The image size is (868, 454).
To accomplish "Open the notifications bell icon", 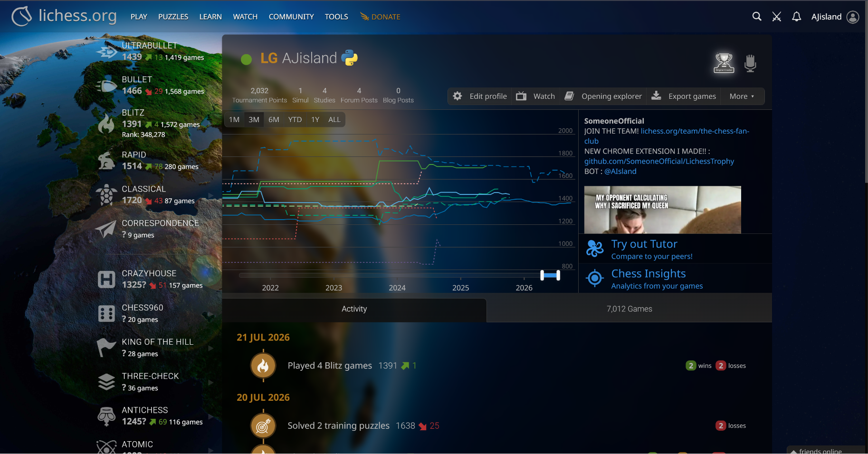I will click(797, 17).
